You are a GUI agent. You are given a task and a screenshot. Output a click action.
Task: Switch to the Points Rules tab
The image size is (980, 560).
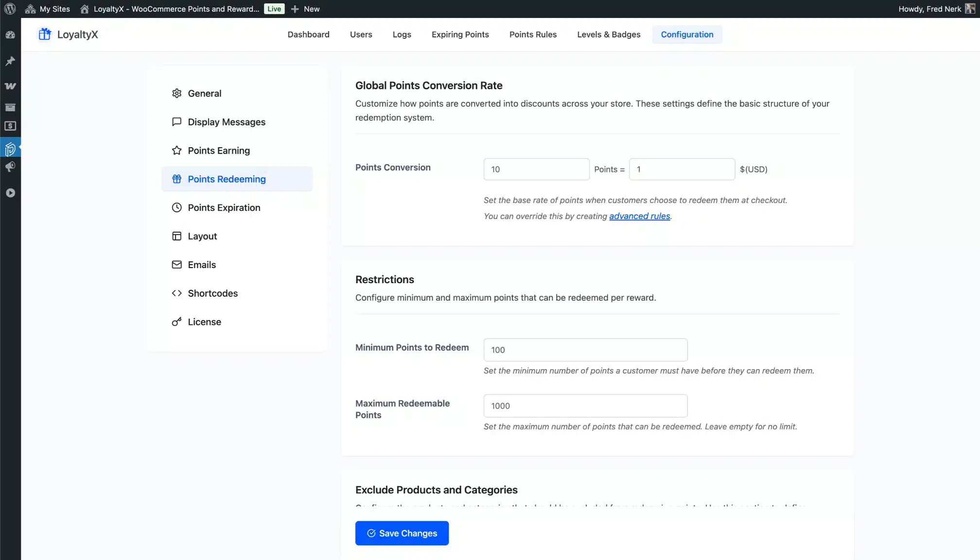533,34
